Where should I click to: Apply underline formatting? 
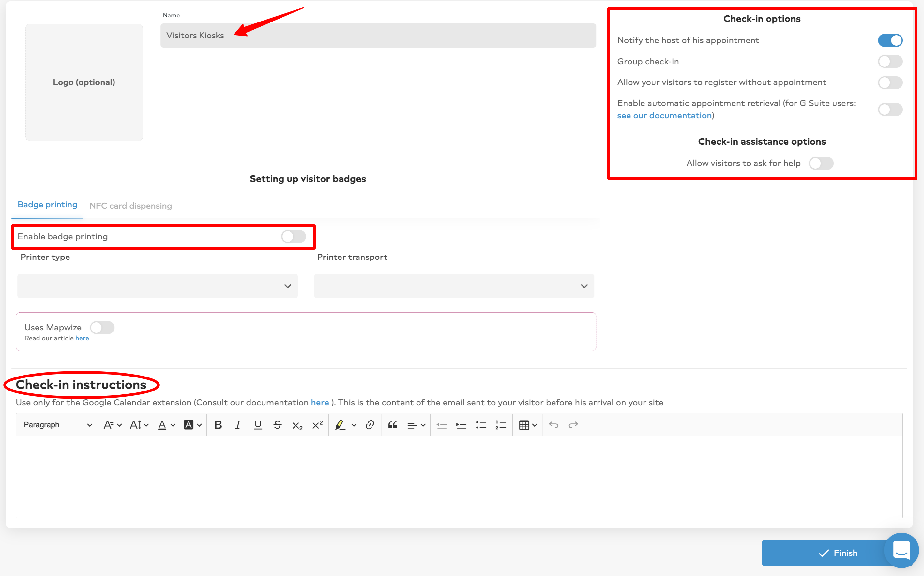pyautogui.click(x=258, y=425)
